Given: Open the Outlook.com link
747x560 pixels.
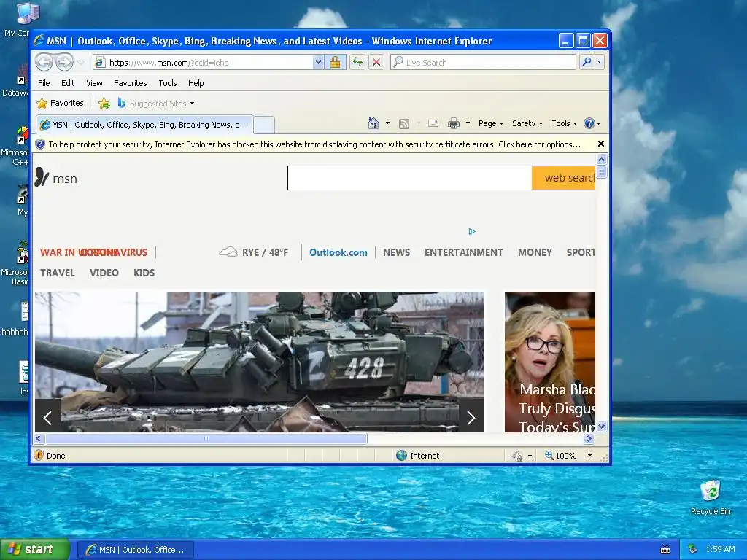Looking at the screenshot, I should (338, 252).
